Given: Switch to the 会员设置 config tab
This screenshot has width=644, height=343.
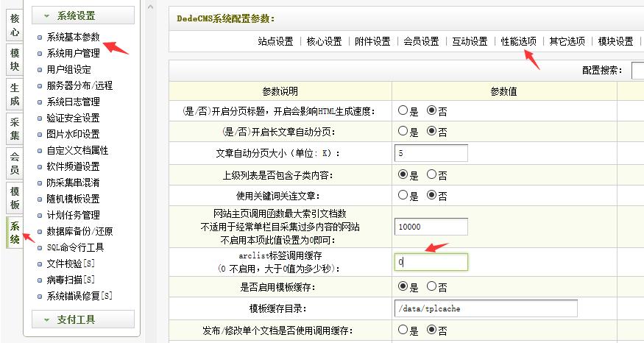Looking at the screenshot, I should tap(421, 41).
